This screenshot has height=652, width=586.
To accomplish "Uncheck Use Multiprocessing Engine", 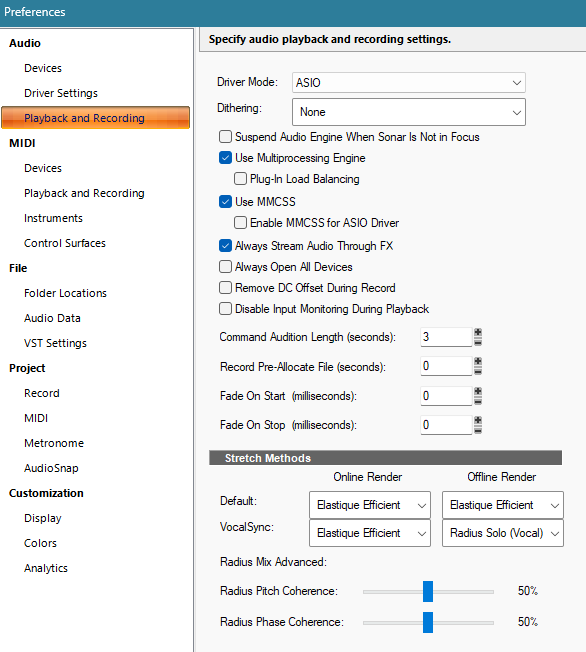I will coord(225,158).
